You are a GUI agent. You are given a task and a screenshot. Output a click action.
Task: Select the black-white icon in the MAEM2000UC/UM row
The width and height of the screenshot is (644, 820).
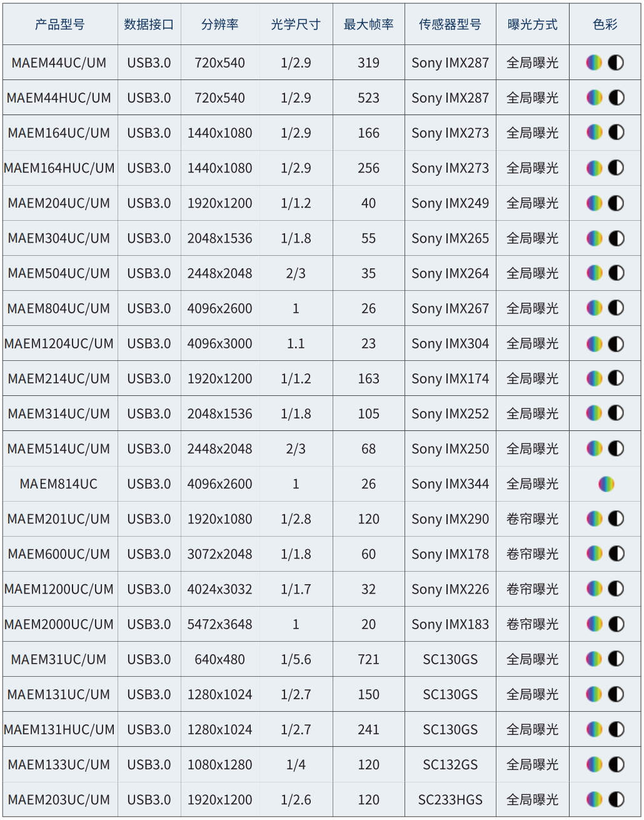[x=616, y=624]
